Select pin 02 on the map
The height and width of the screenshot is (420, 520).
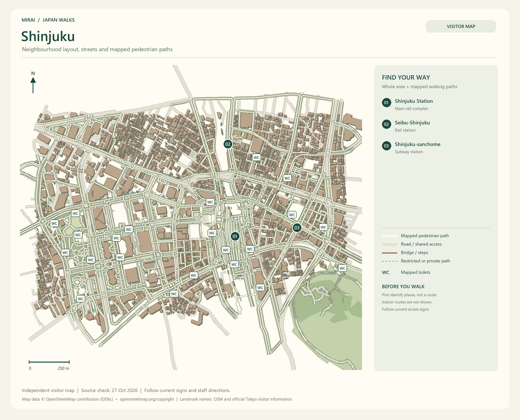coord(228,144)
